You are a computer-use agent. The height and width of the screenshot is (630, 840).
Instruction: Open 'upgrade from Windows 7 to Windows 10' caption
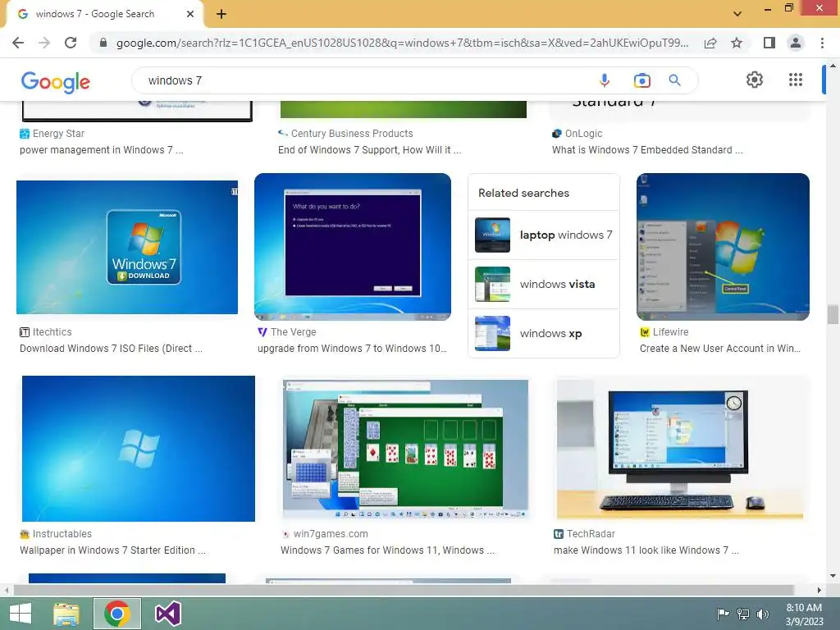pyautogui.click(x=352, y=348)
